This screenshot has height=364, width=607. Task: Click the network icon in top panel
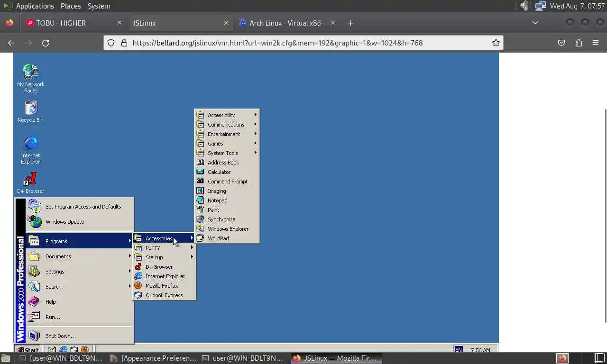(540, 6)
